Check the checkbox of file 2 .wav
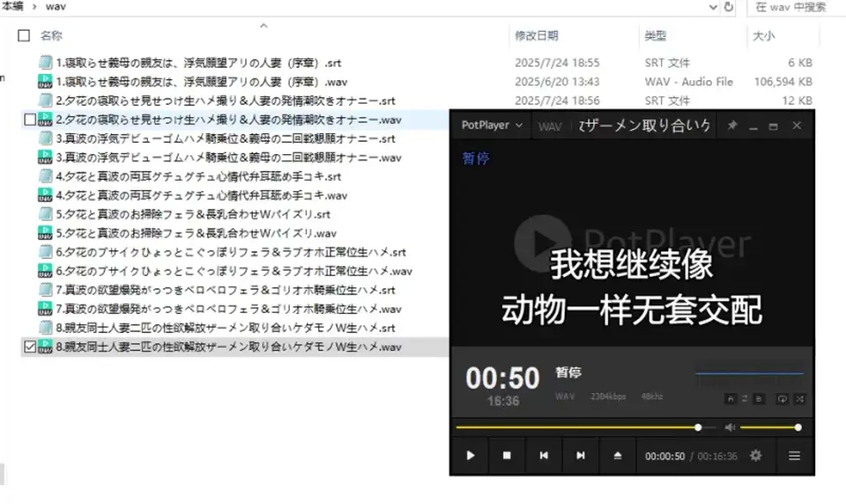Image resolution: width=846 pixels, height=504 pixels. (30, 119)
